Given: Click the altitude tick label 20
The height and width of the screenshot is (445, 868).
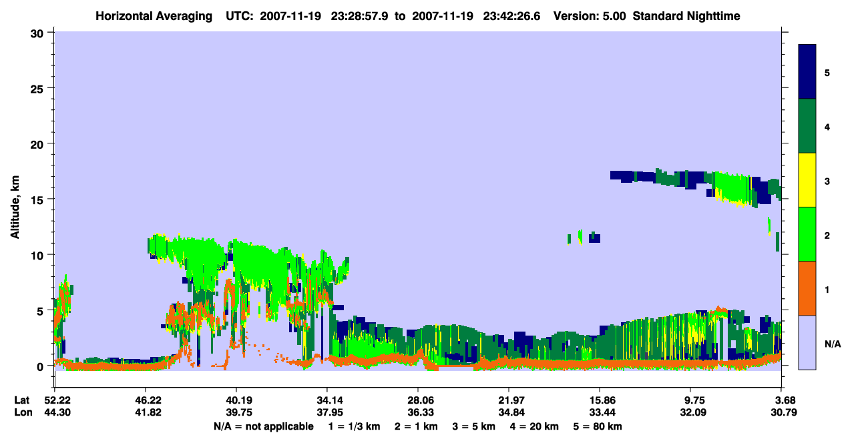Looking at the screenshot, I should click(x=38, y=143).
